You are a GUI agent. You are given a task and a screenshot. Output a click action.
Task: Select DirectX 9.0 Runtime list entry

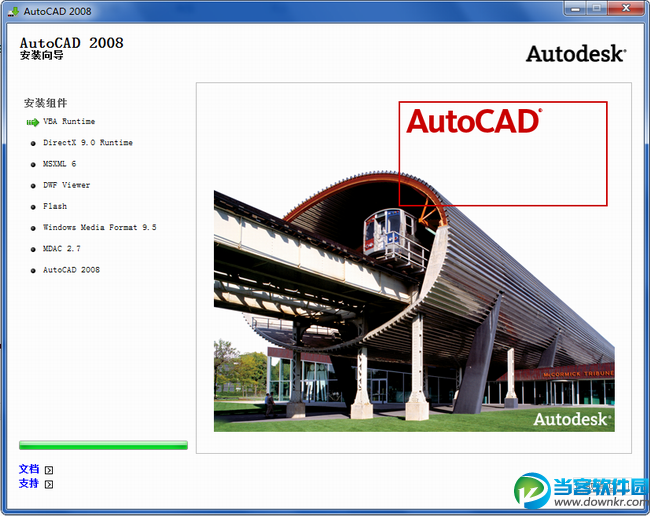88,143
